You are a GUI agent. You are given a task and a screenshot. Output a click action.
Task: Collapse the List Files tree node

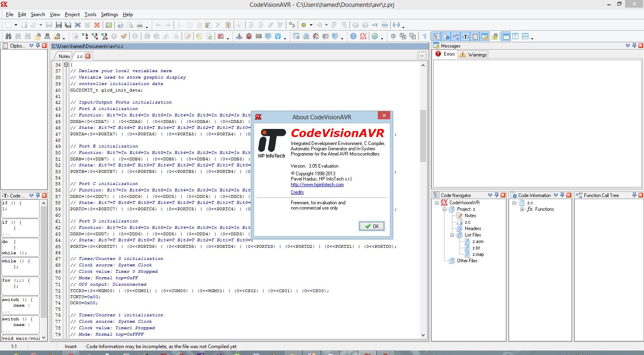[452, 235]
